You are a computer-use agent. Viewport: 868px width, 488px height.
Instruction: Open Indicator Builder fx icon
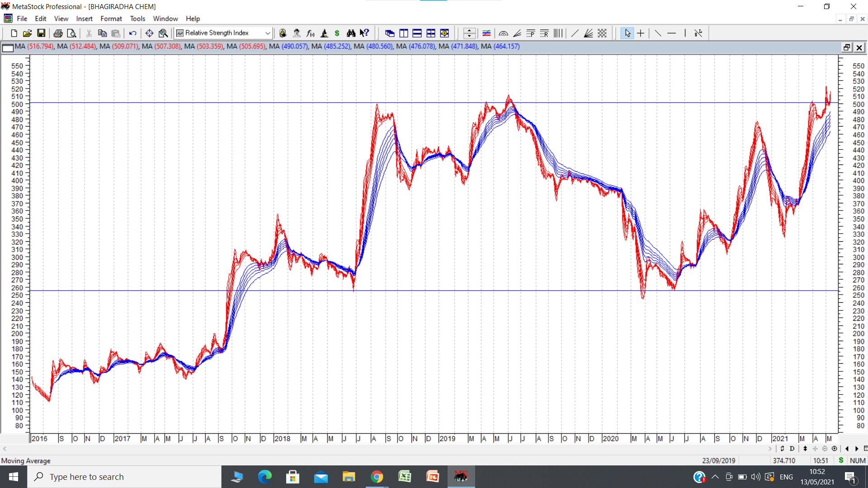tap(310, 33)
